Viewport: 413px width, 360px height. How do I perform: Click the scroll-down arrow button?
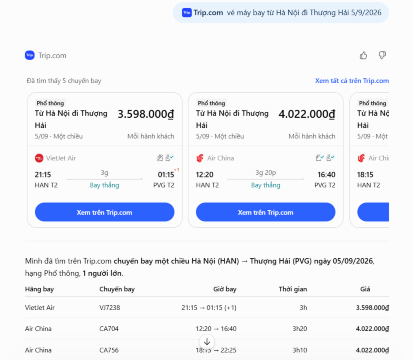pyautogui.click(x=207, y=342)
